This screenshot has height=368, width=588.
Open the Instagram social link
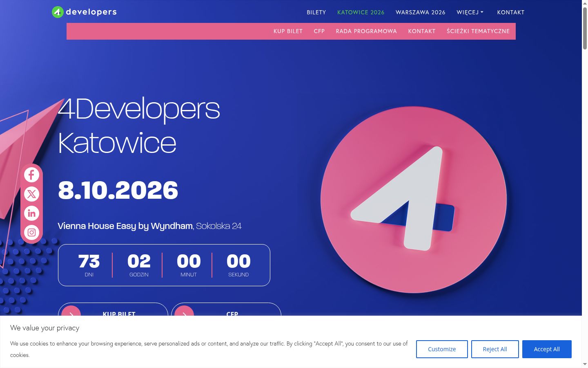point(31,233)
